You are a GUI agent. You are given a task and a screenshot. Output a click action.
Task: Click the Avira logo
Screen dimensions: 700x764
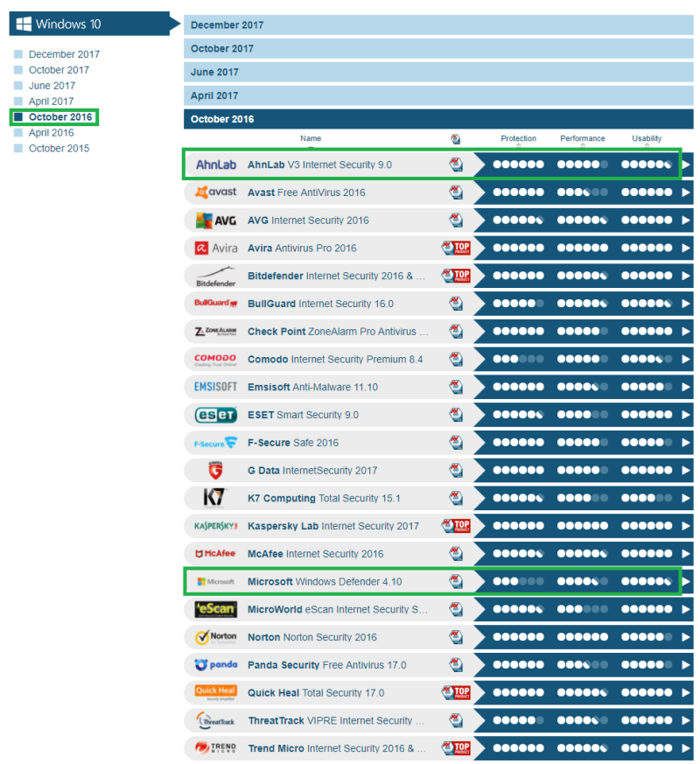[x=216, y=248]
